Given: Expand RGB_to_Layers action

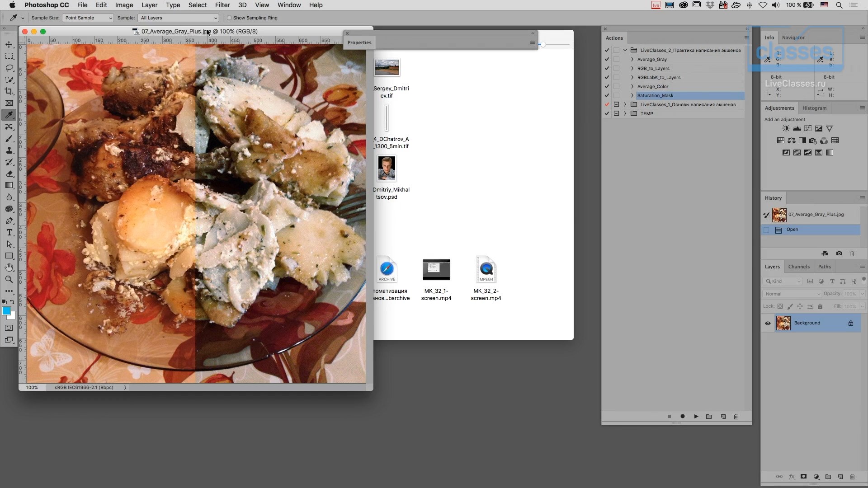Looking at the screenshot, I should (632, 68).
